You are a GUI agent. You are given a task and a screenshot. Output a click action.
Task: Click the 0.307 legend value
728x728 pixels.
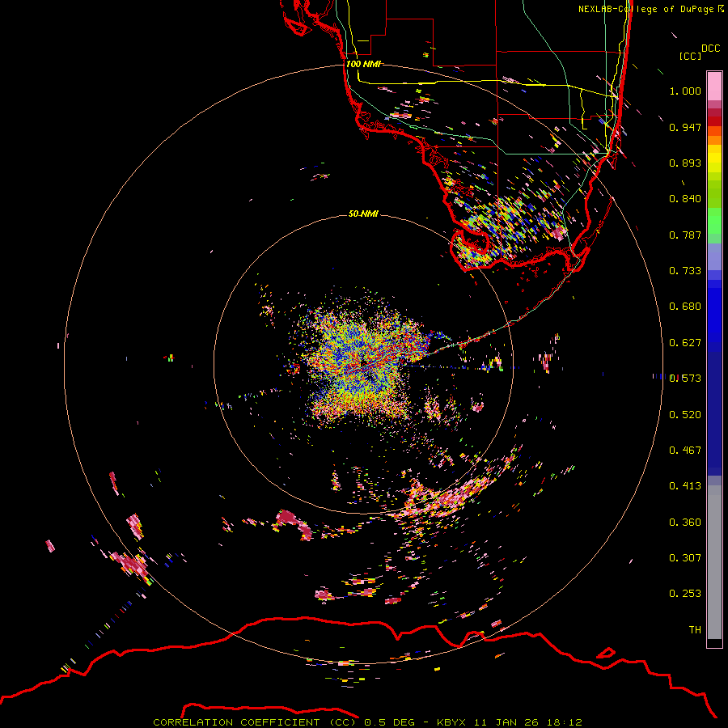tap(685, 558)
